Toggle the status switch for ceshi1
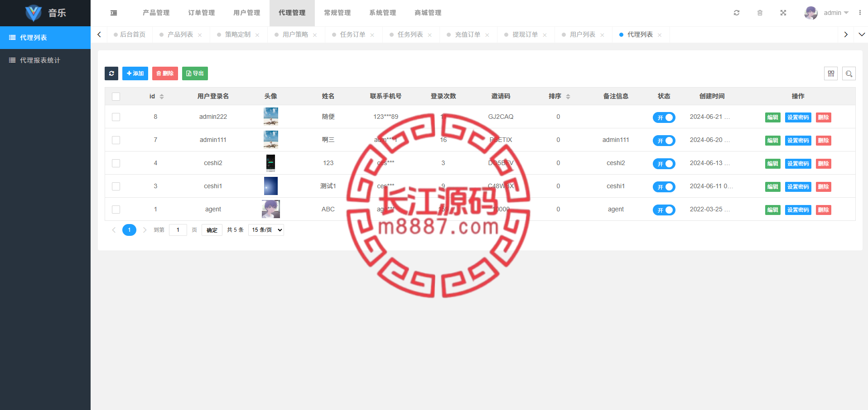Screen dimensions: 868x410 pyautogui.click(x=664, y=187)
